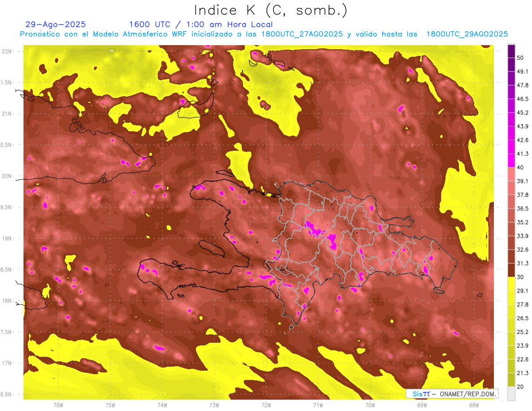Pick the magenta swatch between 40 and 41.3
The height and width of the screenshot is (411, 532).
(511, 160)
